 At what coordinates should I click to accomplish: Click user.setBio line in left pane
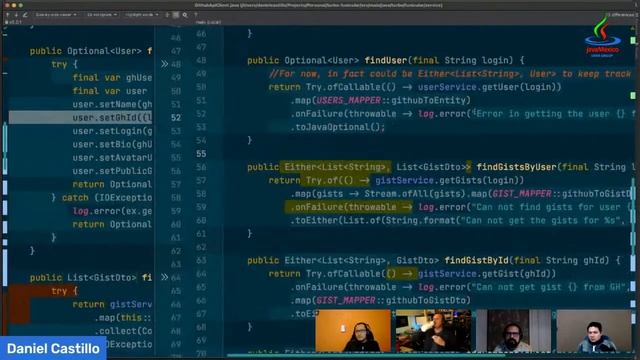click(x=112, y=144)
